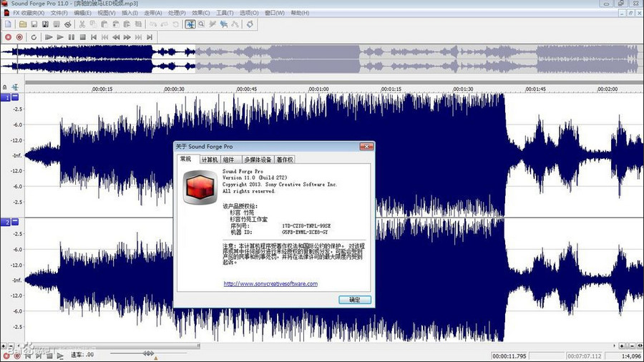644x362 pixels.
Task: Click Go to End transport button
Action: coord(150,36)
